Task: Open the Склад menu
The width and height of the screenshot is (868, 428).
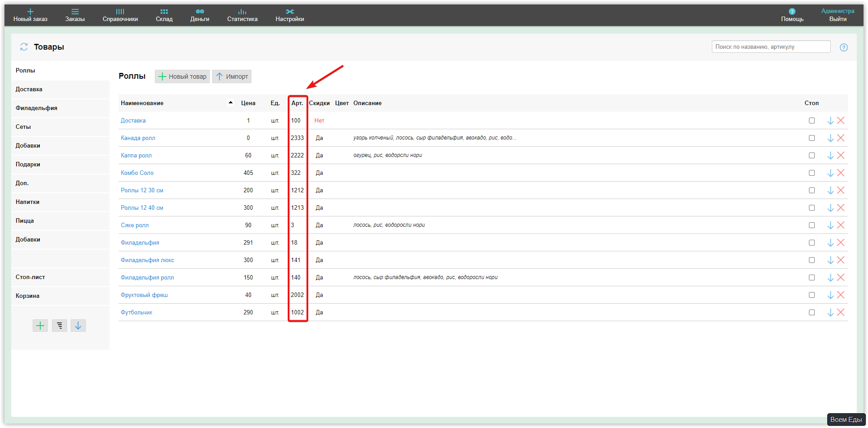Action: click(164, 15)
